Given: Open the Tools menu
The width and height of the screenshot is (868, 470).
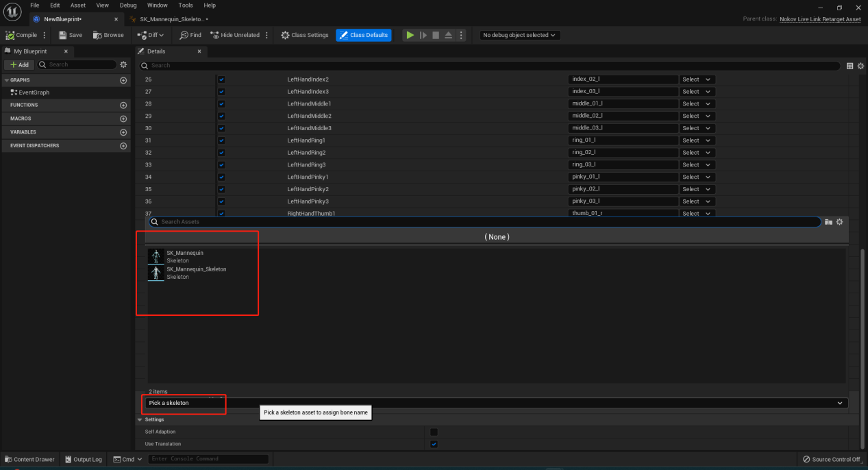Looking at the screenshot, I should tap(186, 5).
